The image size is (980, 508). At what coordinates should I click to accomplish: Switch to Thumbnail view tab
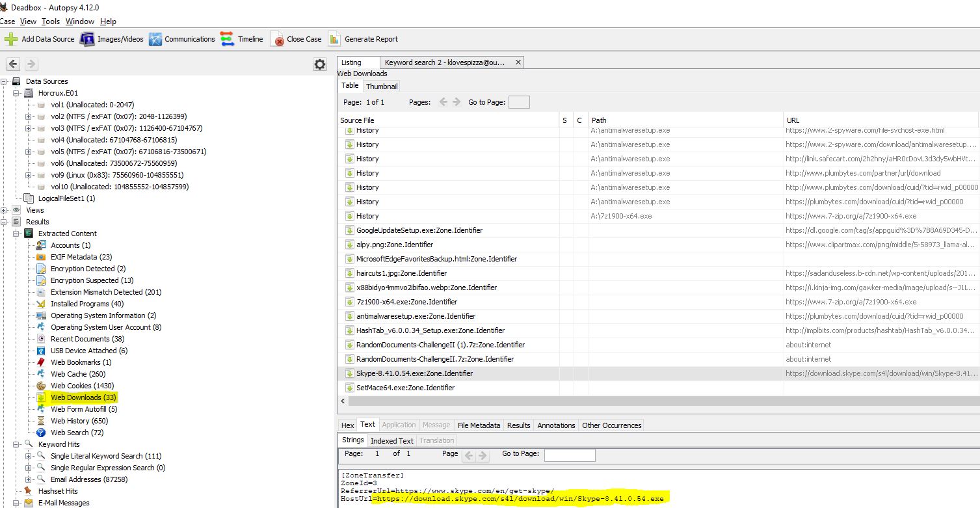pos(381,86)
